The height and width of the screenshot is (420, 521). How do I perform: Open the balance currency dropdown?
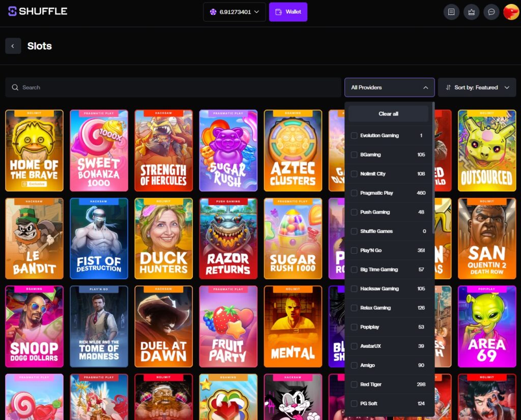(234, 12)
